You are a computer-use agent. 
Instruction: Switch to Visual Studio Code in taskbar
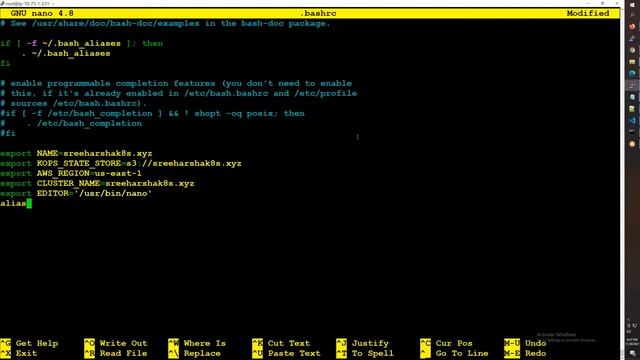click(632, 120)
